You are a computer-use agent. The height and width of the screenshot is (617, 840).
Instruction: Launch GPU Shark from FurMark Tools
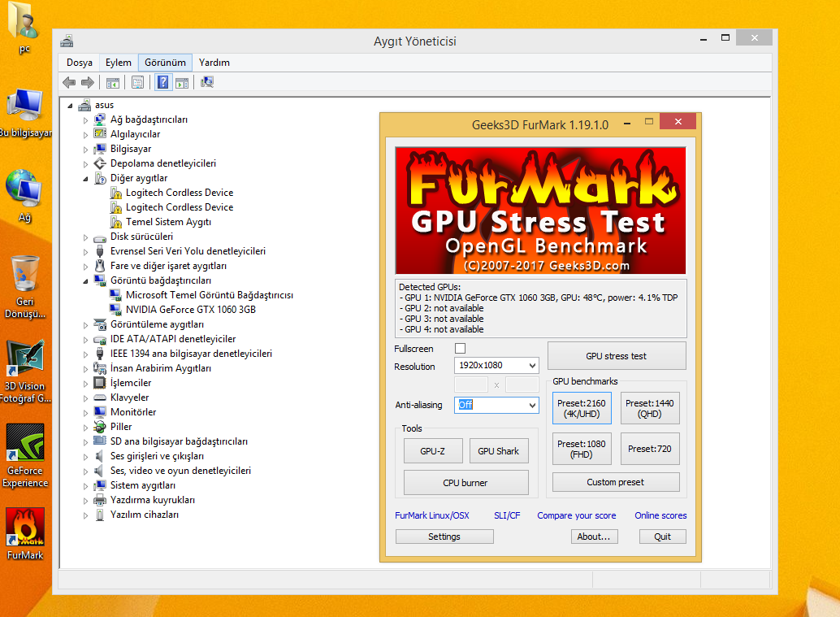point(499,451)
